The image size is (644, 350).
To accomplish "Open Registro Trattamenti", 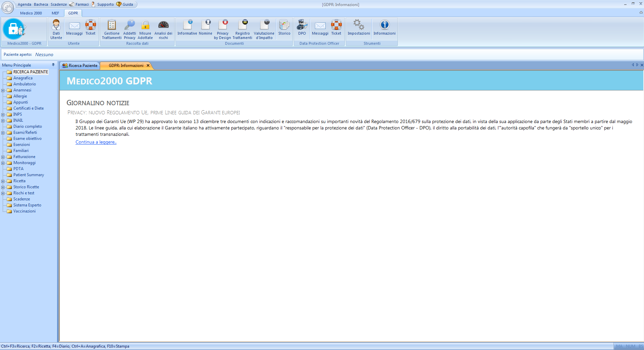I will coord(242,29).
